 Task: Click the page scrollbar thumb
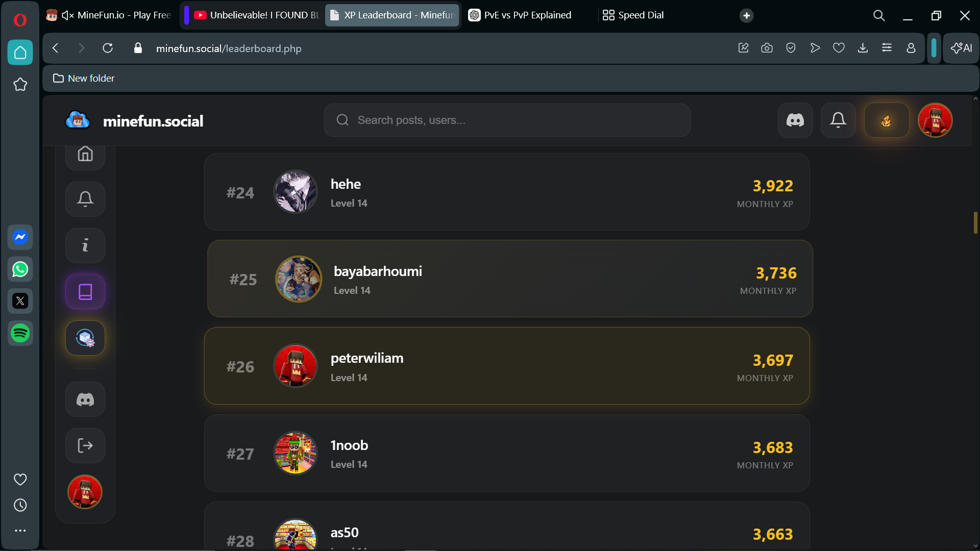pos(975,222)
